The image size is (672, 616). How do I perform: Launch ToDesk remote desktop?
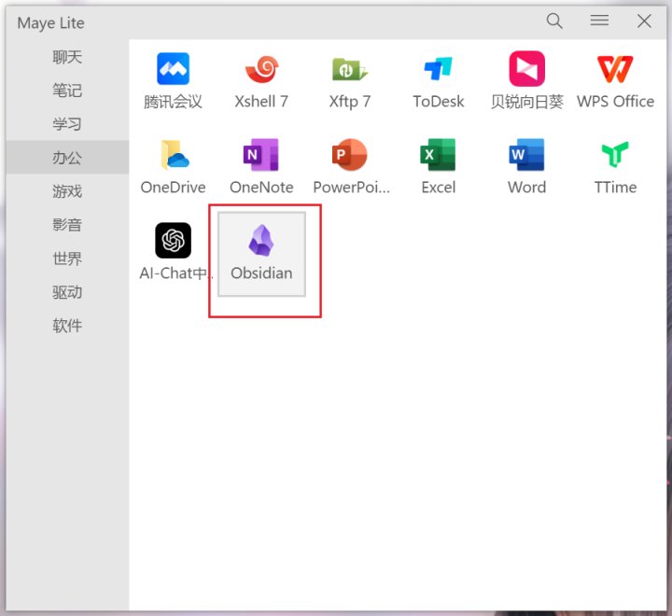coord(438,81)
